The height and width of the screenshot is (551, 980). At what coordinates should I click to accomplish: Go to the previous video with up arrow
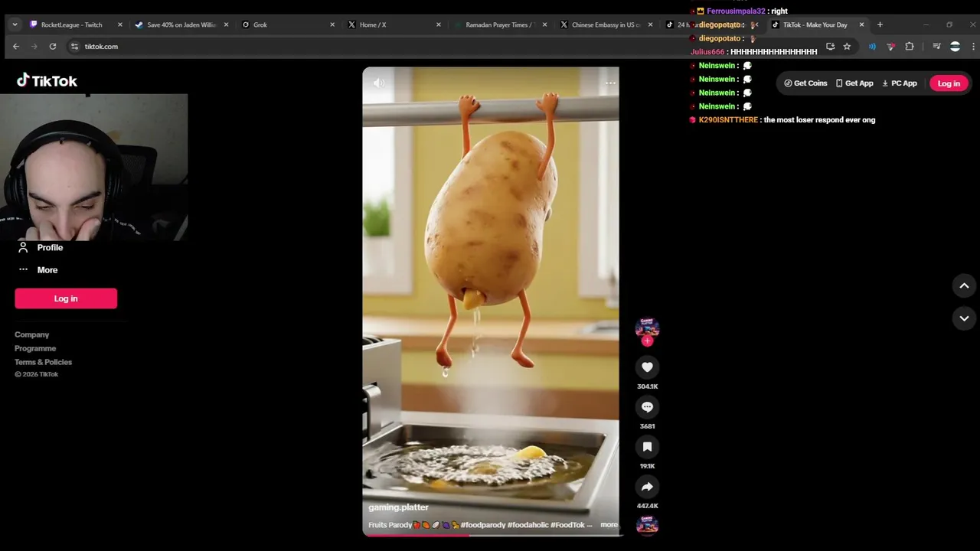[964, 285]
